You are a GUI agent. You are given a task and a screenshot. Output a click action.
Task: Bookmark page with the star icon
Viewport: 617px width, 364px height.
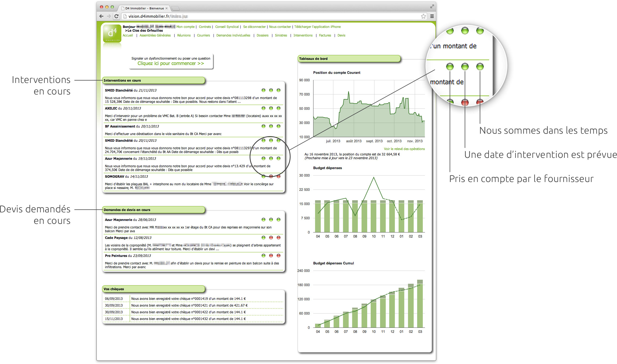(x=423, y=16)
